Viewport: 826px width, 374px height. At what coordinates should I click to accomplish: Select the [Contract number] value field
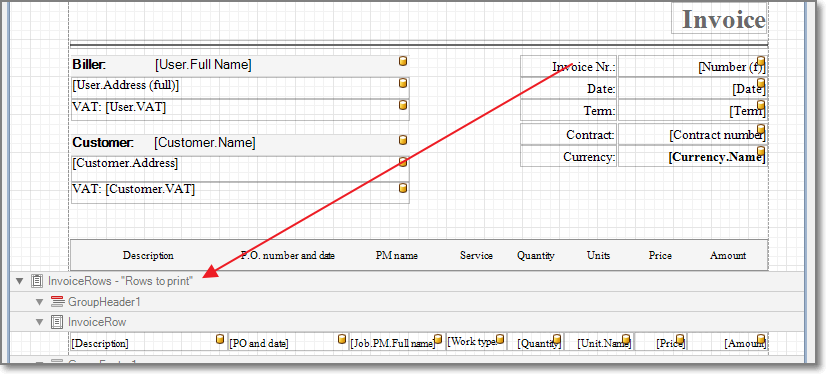pos(693,134)
